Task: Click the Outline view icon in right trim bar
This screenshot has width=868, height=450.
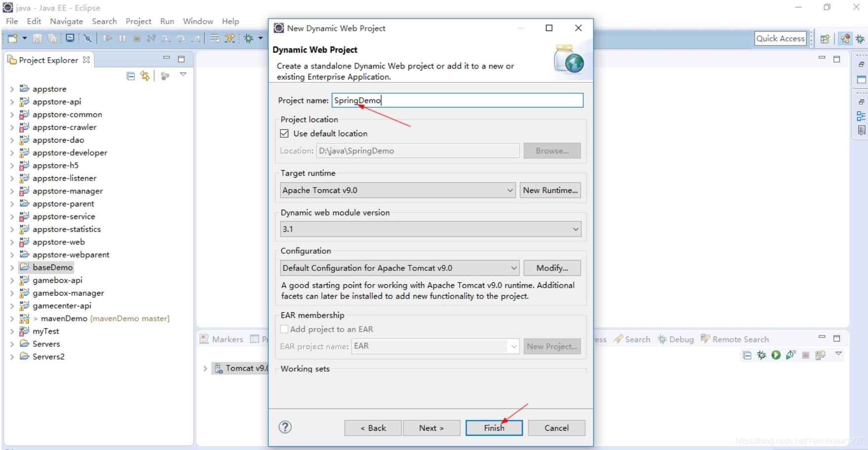Action: 861,116
